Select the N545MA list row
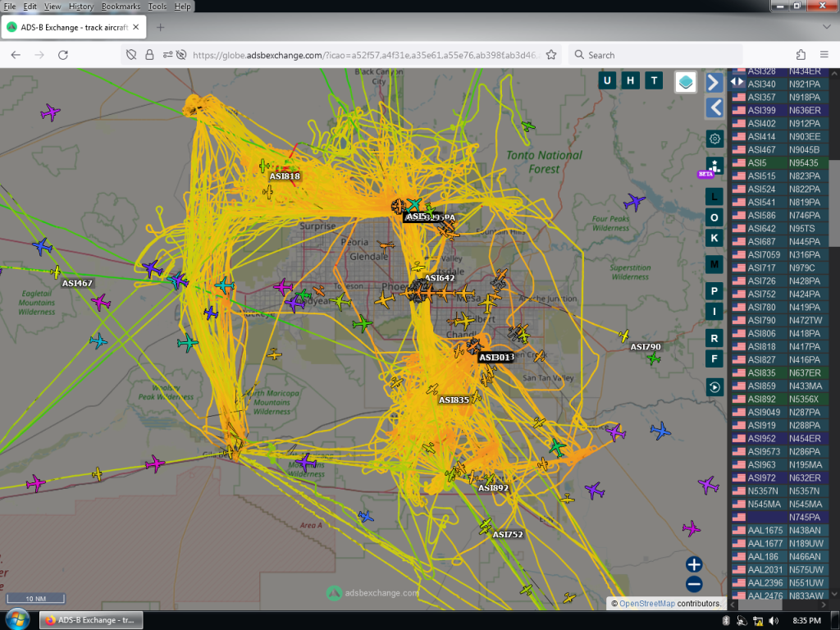The image size is (840, 630). [x=780, y=504]
